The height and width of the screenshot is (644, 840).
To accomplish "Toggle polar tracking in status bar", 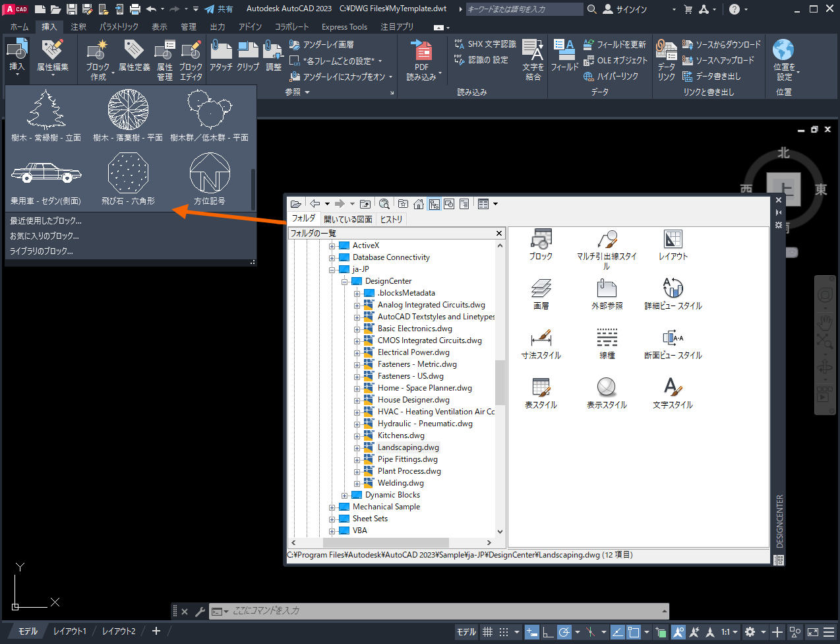I will 564,632.
